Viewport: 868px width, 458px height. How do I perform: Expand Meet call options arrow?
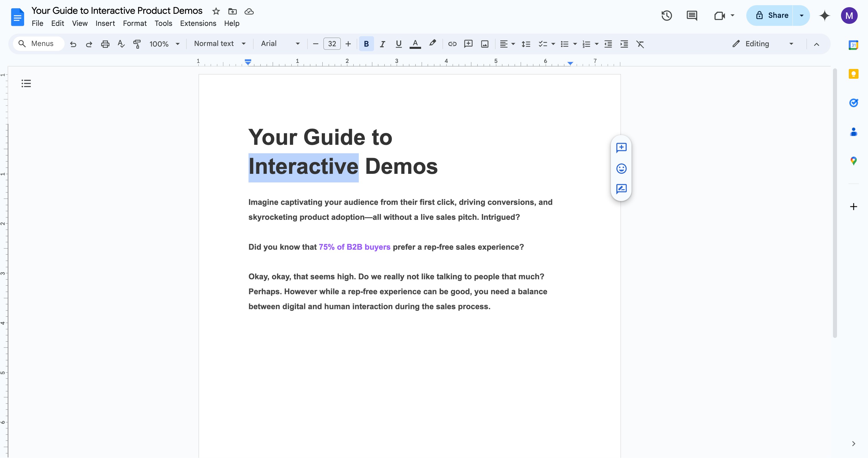[732, 16]
